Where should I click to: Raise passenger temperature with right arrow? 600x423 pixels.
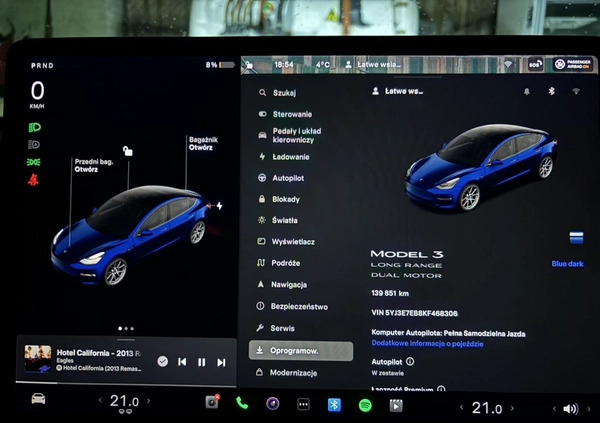pyautogui.click(x=512, y=408)
